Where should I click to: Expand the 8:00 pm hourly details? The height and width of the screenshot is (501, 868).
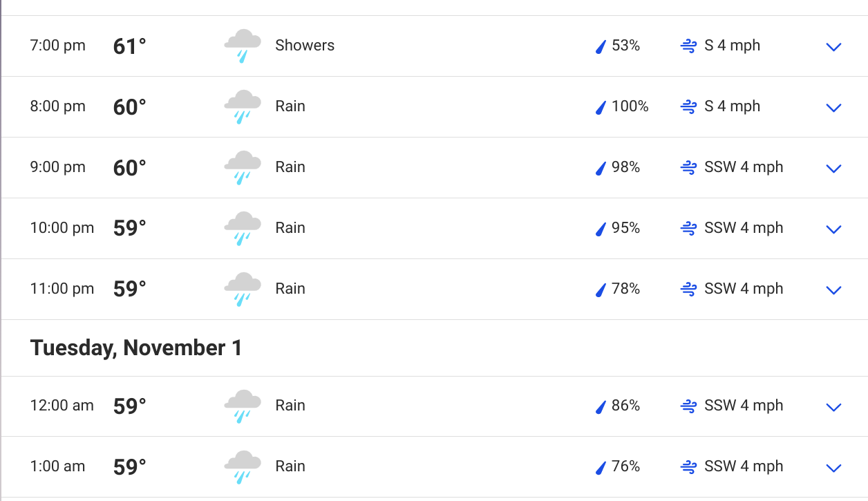[834, 108]
